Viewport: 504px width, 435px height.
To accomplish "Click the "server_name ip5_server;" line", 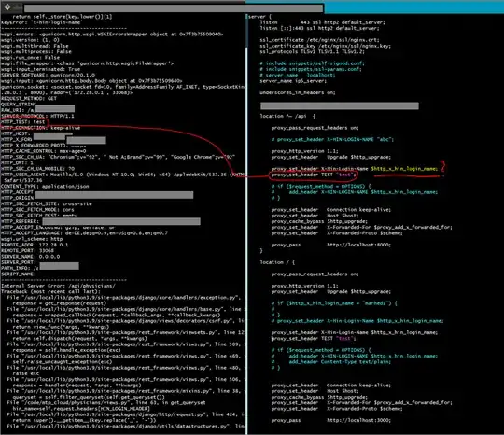I will tap(293, 81).
